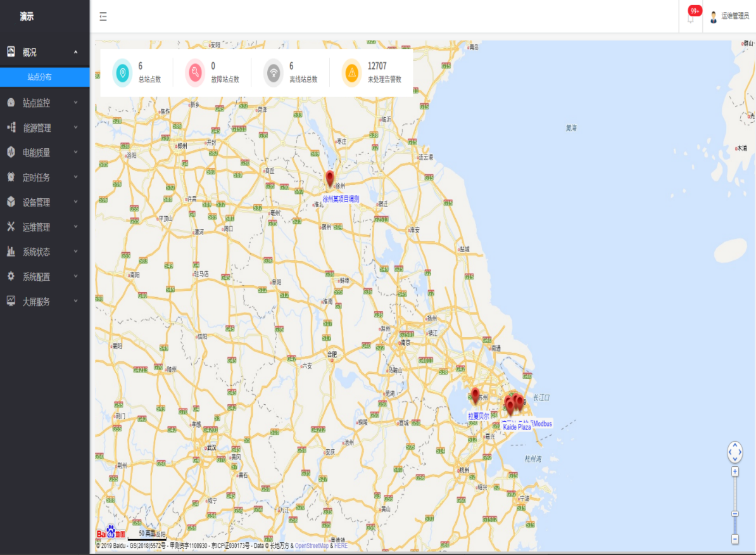Click the 总站点数 location pin icon

pyautogui.click(x=122, y=73)
